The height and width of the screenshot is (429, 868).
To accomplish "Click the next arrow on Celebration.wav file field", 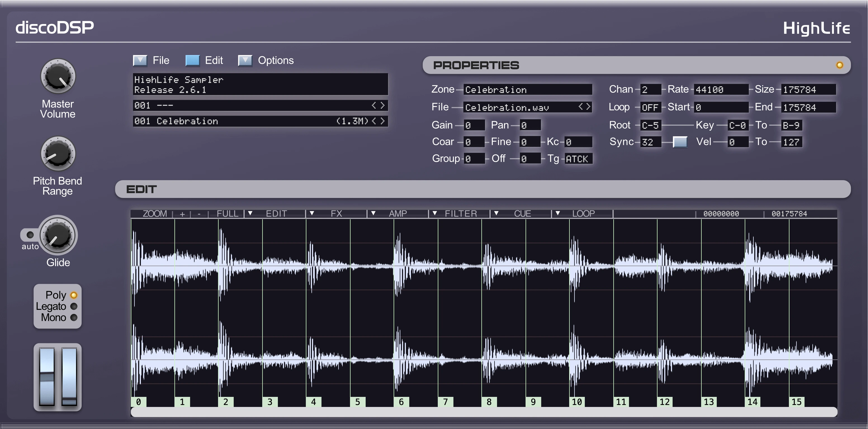I will coord(588,107).
